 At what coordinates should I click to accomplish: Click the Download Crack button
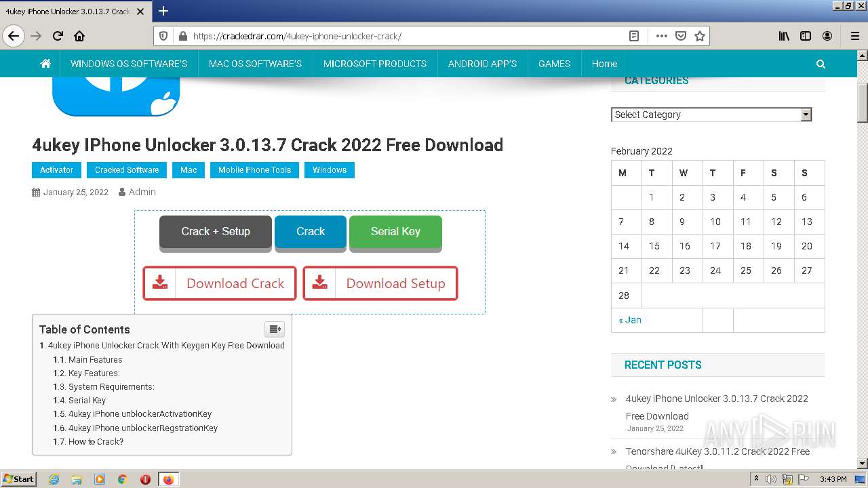(220, 283)
